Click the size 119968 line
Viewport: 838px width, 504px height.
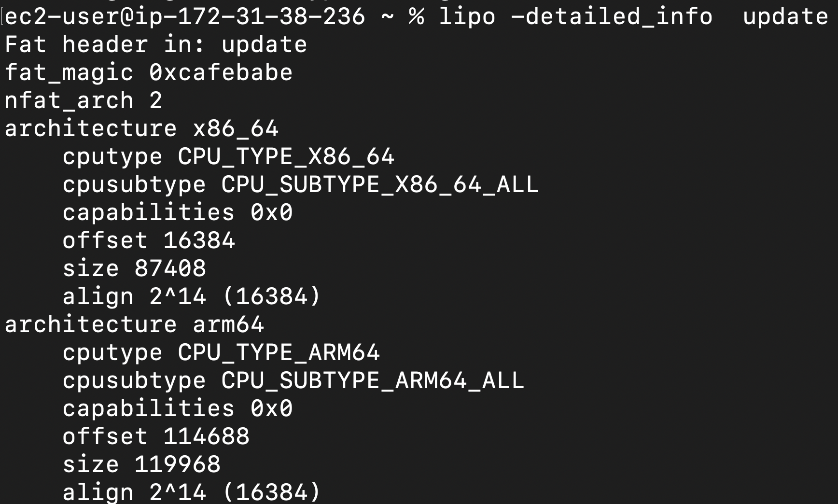click(141, 465)
